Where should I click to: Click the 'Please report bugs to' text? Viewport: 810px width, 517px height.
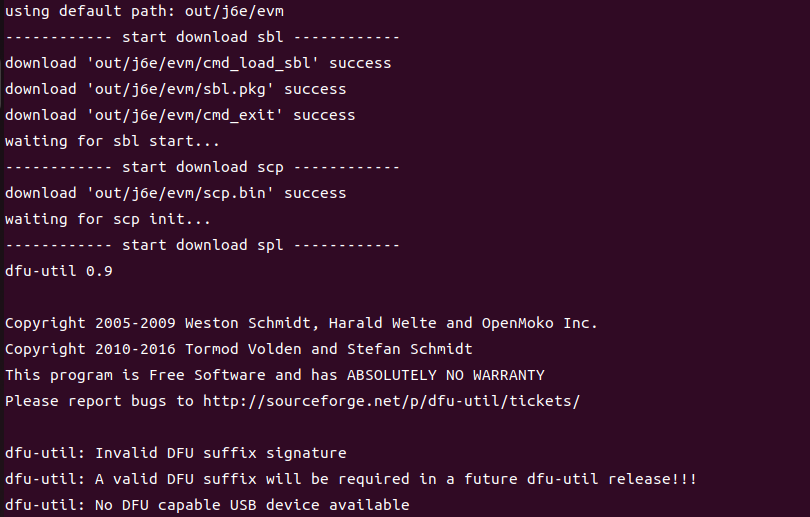coord(99,401)
